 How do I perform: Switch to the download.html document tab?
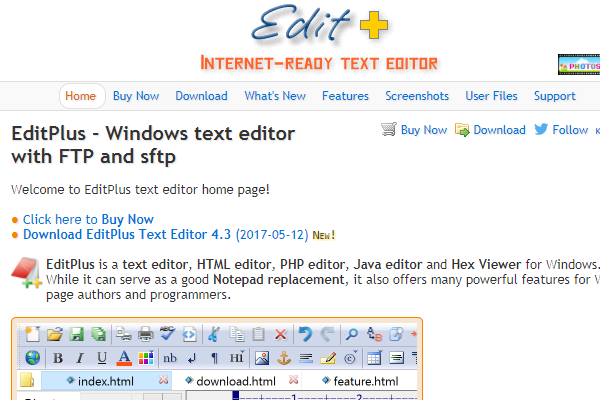point(235,381)
